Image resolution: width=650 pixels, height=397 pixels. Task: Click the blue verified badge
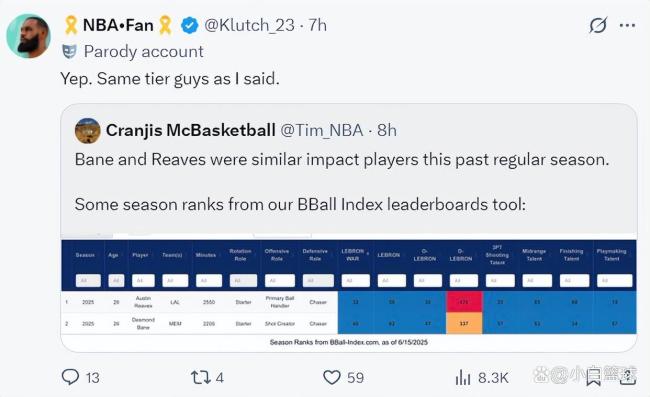[189, 25]
